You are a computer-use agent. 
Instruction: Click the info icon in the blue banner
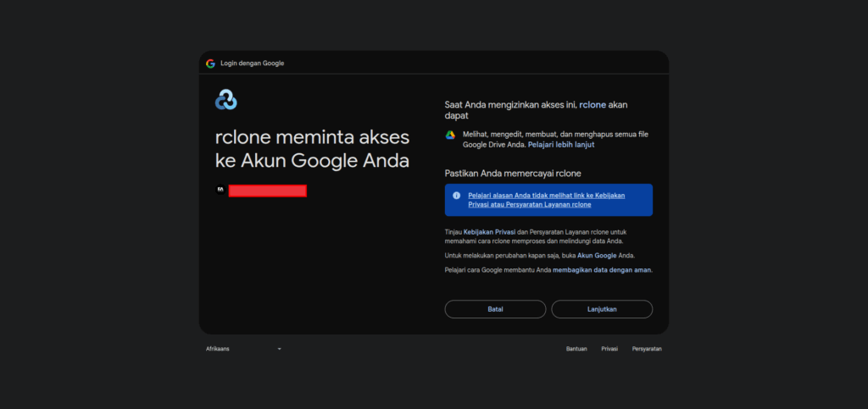coord(457,196)
